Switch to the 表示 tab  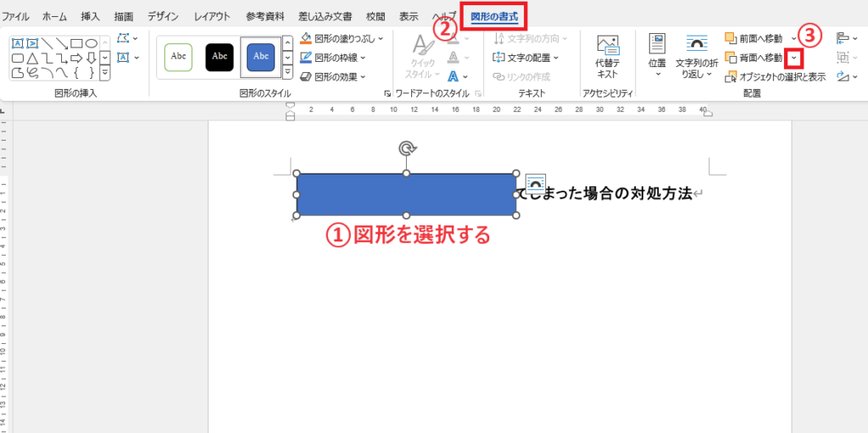tap(409, 16)
